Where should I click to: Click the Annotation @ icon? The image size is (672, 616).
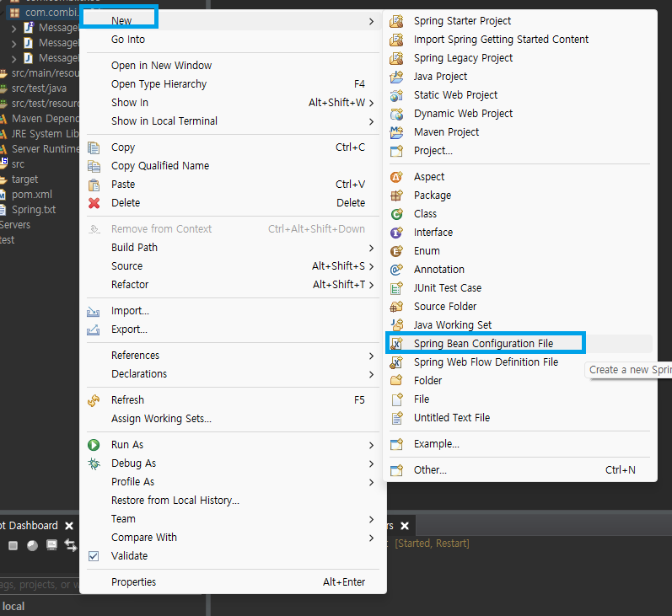click(x=396, y=270)
